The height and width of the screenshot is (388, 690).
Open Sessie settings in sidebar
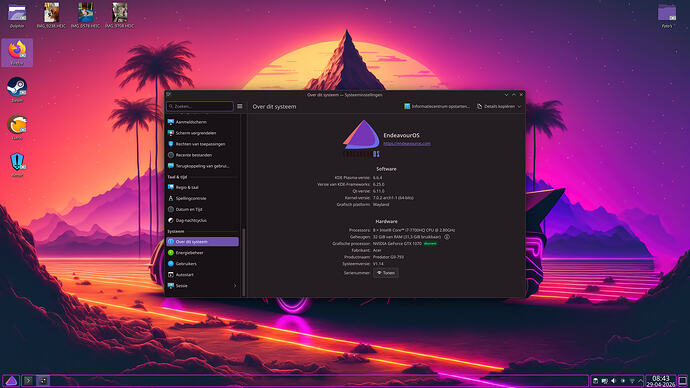point(202,286)
